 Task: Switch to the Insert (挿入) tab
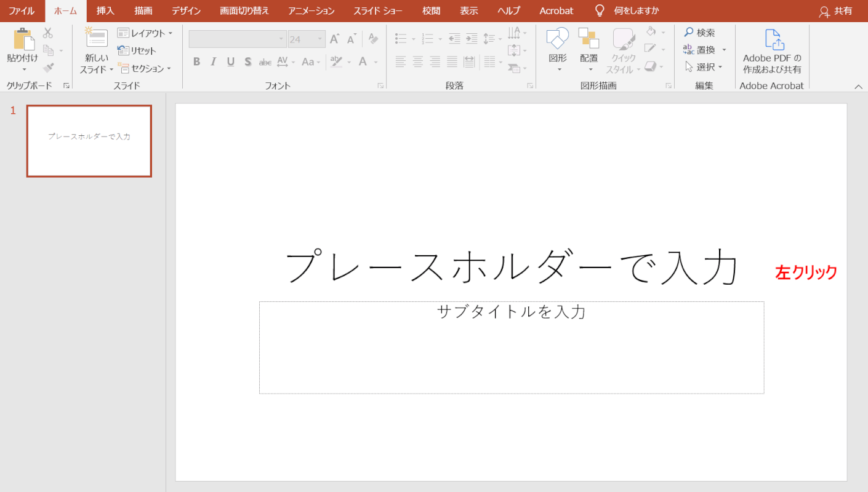tap(105, 10)
